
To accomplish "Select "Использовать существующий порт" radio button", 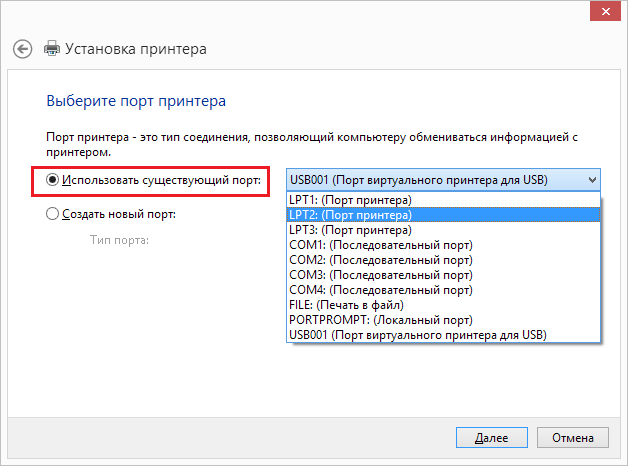I will [53, 180].
